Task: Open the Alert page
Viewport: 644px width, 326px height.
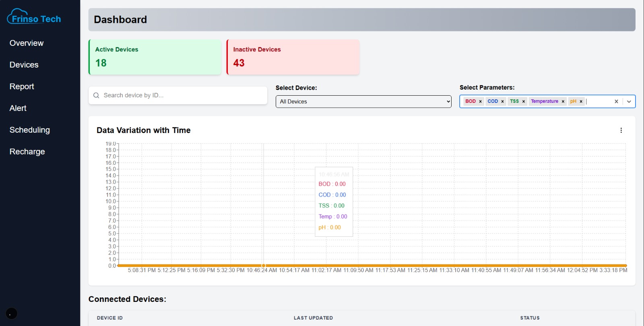Action: (18, 108)
